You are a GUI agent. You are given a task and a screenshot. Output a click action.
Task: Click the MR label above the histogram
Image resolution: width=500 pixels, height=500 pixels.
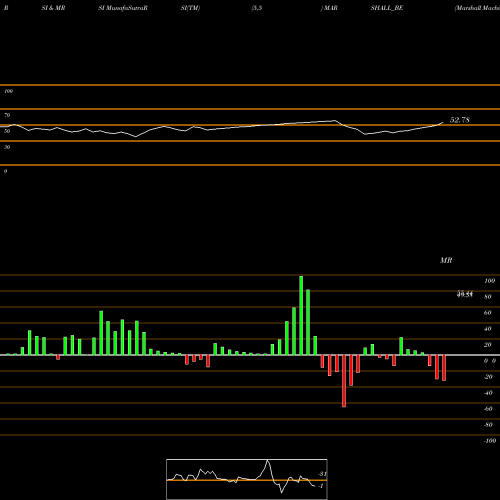click(x=446, y=260)
